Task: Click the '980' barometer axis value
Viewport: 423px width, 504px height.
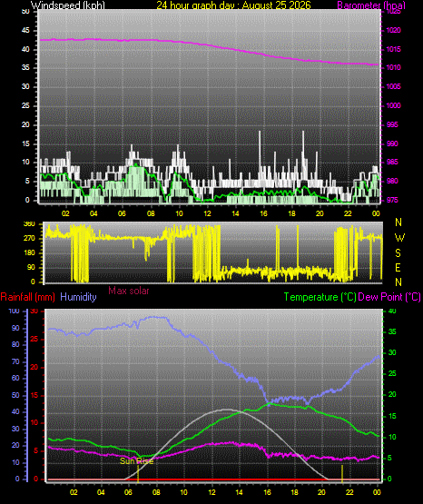Action: point(392,181)
